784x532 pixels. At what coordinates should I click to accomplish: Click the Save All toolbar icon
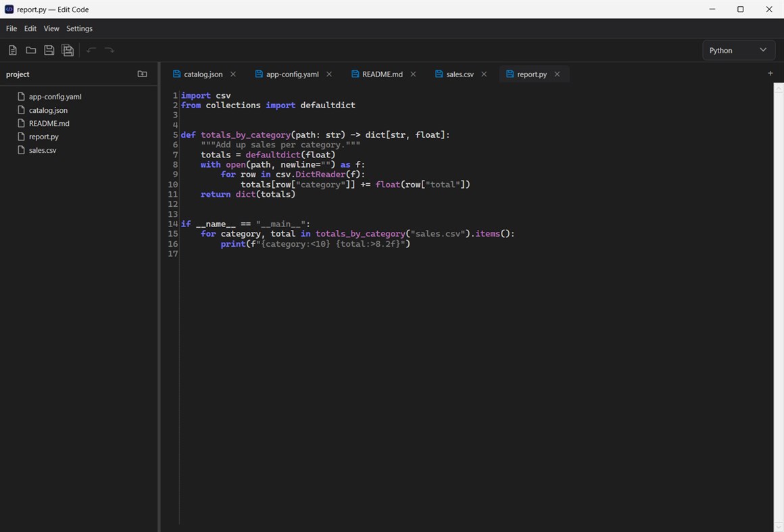click(x=68, y=50)
